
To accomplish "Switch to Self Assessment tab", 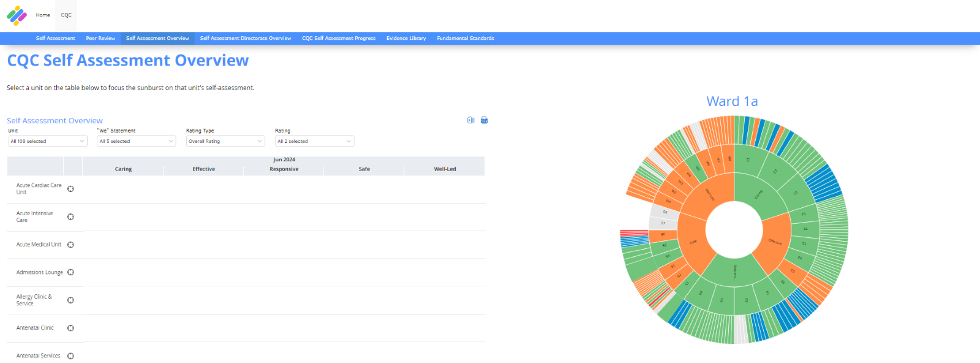I will tap(56, 38).
